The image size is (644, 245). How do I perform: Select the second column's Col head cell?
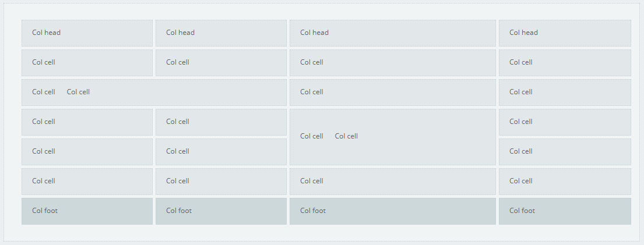click(x=221, y=33)
